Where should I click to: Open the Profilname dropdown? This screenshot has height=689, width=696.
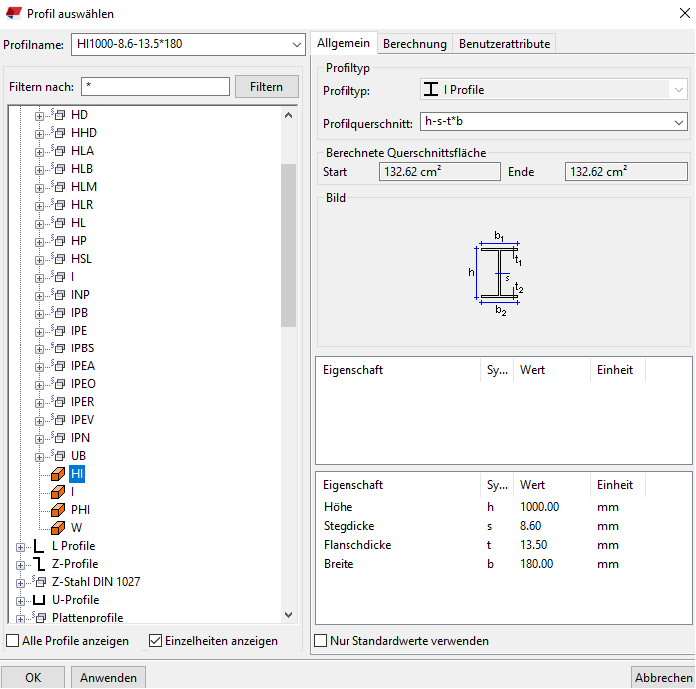pos(297,44)
